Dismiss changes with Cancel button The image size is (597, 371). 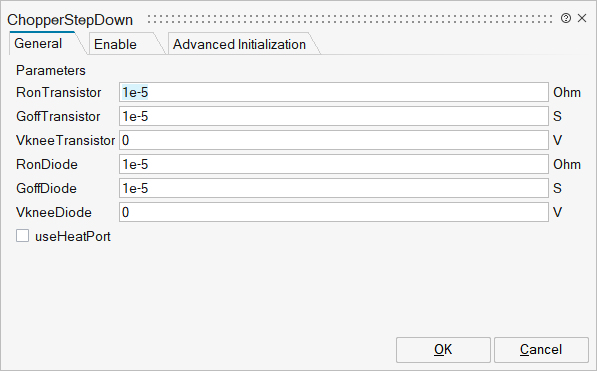point(541,350)
